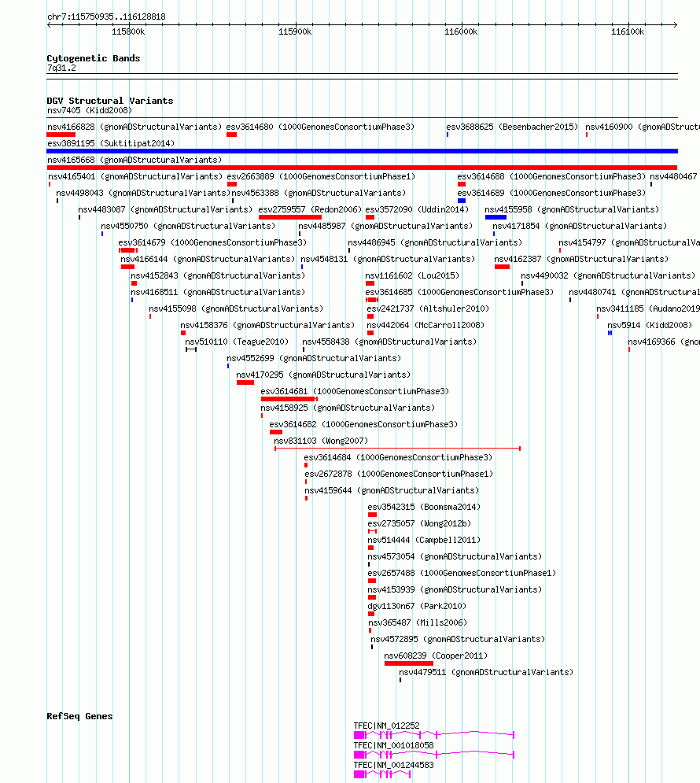Click the nsv4155958 blue variant bar
Image resolution: width=700 pixels, height=783 pixels.
(496, 217)
